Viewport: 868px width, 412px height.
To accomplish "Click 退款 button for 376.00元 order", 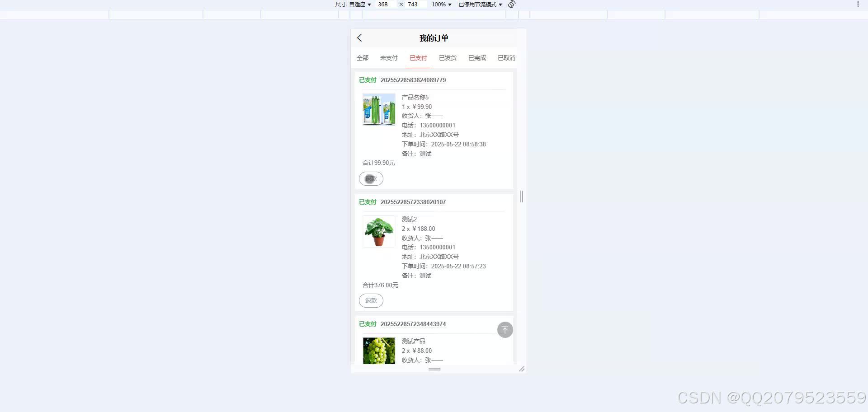I will click(x=371, y=301).
